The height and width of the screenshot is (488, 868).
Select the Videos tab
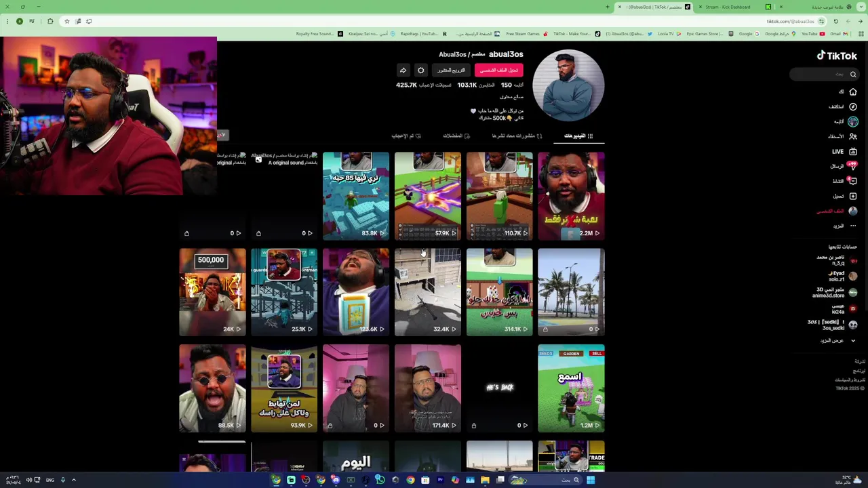(x=578, y=136)
